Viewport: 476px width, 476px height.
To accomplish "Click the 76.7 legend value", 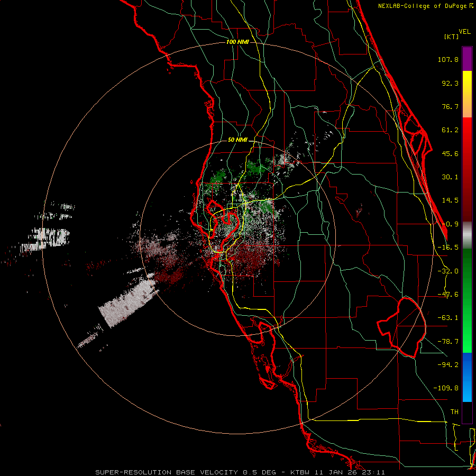I will click(x=450, y=106).
